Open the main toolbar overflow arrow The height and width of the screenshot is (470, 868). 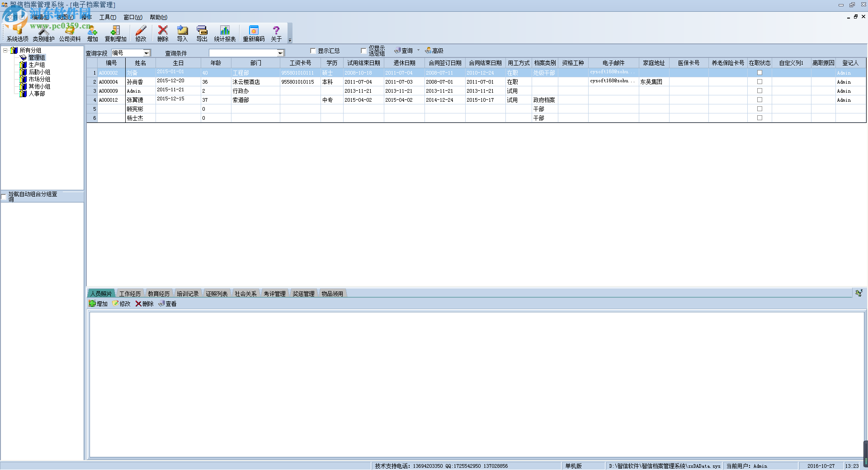point(290,40)
